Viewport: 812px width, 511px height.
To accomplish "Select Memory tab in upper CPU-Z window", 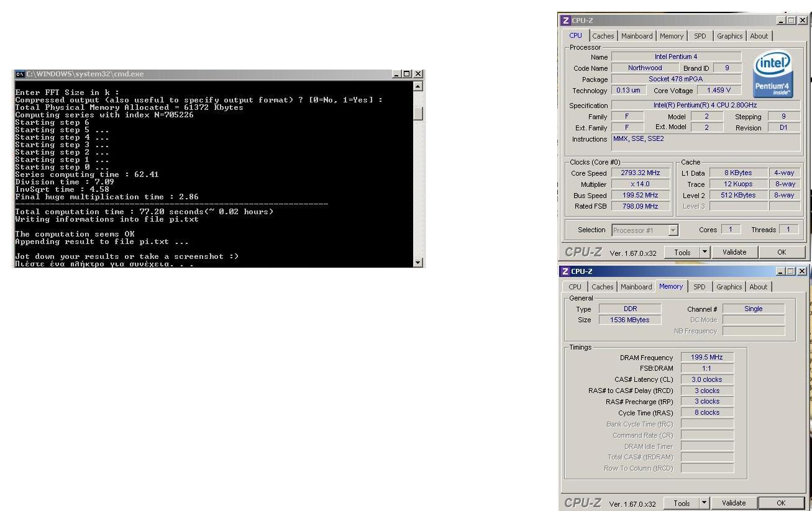I will click(672, 36).
